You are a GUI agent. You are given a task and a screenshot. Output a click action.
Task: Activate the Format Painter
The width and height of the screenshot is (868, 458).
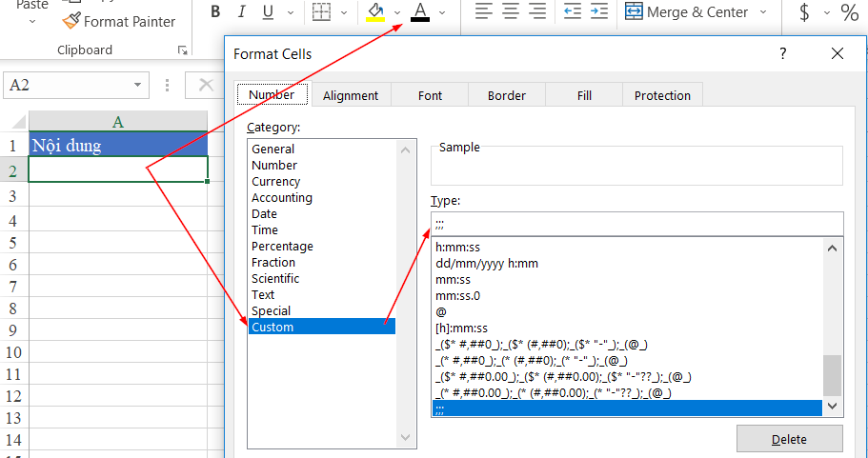click(x=118, y=22)
